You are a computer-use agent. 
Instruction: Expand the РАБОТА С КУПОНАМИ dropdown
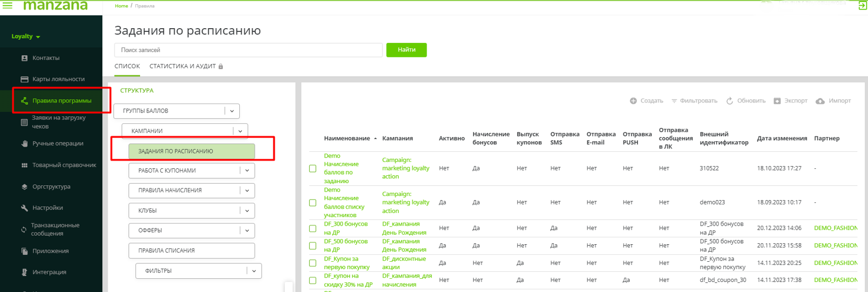[247, 170]
